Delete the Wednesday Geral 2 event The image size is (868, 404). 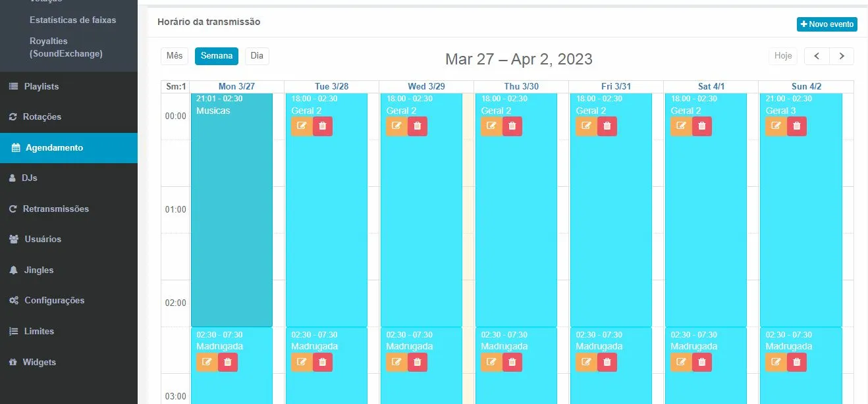coord(418,126)
